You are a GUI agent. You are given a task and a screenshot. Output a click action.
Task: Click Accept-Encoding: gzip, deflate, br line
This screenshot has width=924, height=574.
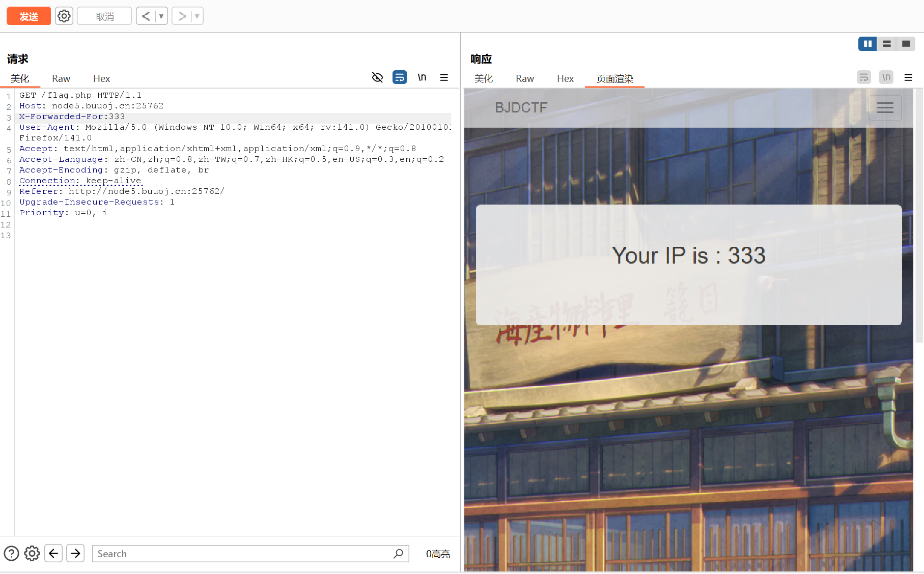tap(114, 170)
